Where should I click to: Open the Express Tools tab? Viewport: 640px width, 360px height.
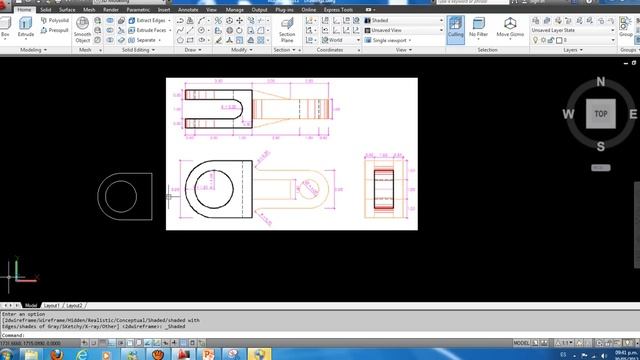338,9
